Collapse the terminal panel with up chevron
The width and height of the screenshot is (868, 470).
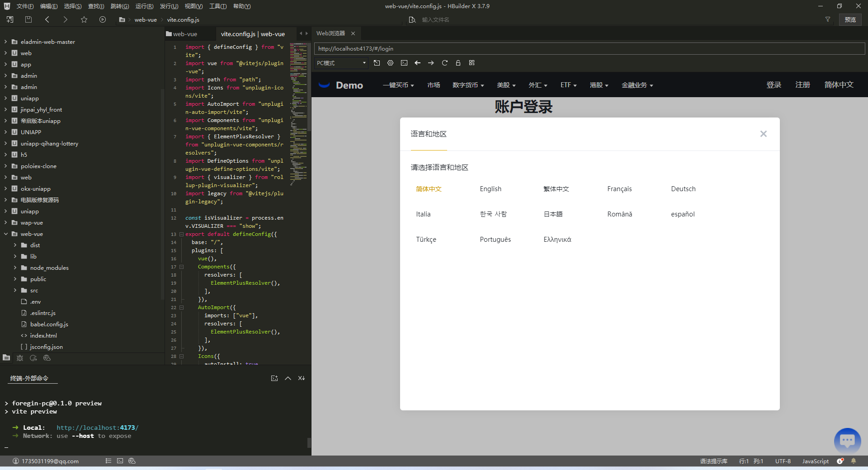coord(288,378)
